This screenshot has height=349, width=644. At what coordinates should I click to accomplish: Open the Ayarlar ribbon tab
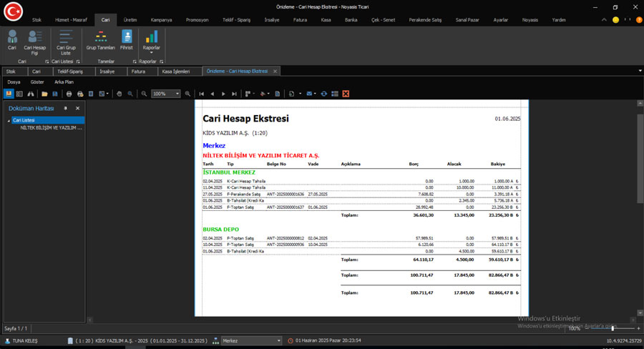tap(501, 20)
